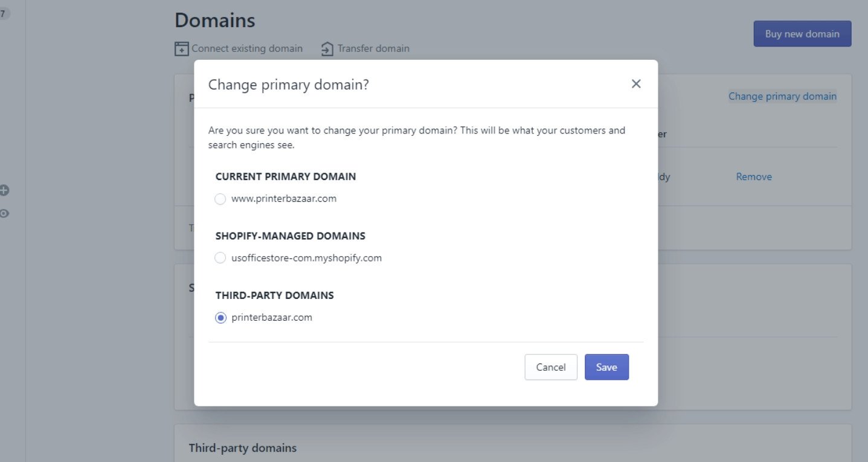The image size is (868, 462).
Task: Click the eye icon in left sidebar
Action: 4,213
